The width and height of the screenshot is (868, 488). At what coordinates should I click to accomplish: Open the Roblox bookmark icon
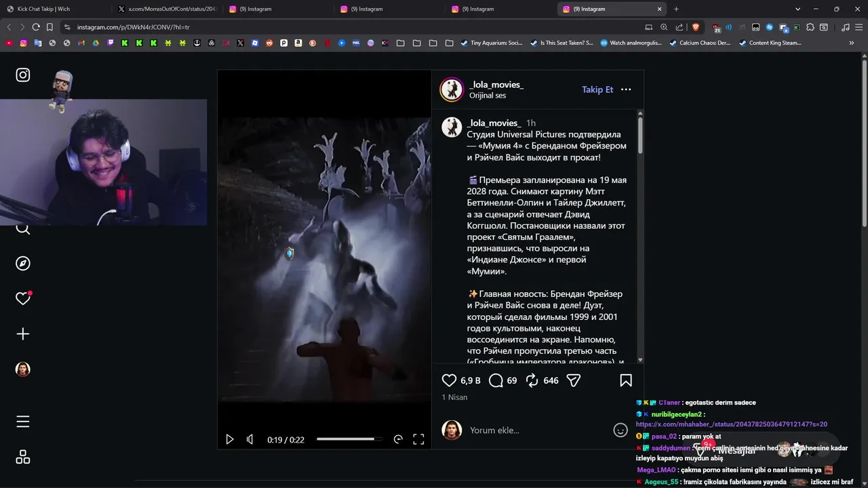(x=254, y=43)
